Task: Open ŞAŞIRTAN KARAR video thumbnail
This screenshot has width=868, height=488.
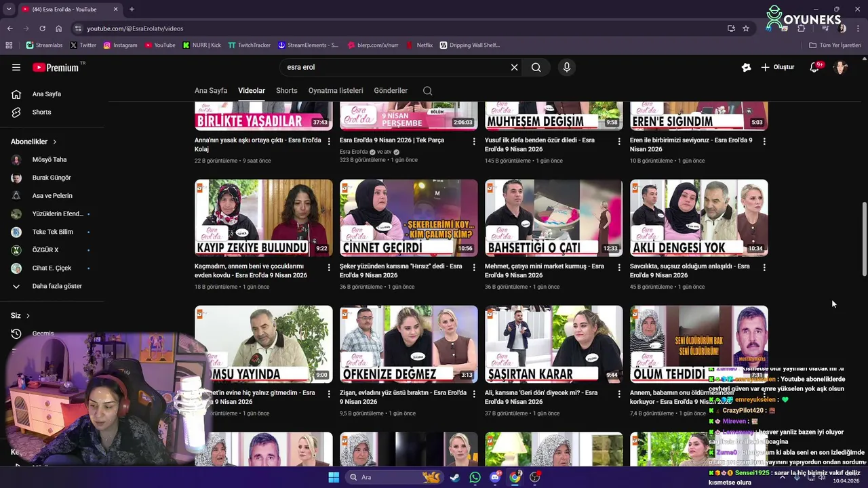Action: 554,344
